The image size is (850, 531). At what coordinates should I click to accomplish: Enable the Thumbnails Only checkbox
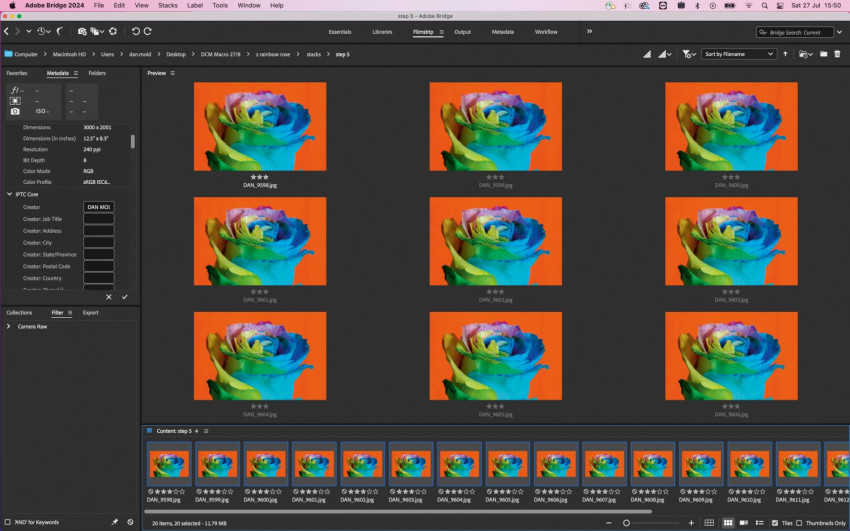(799, 523)
